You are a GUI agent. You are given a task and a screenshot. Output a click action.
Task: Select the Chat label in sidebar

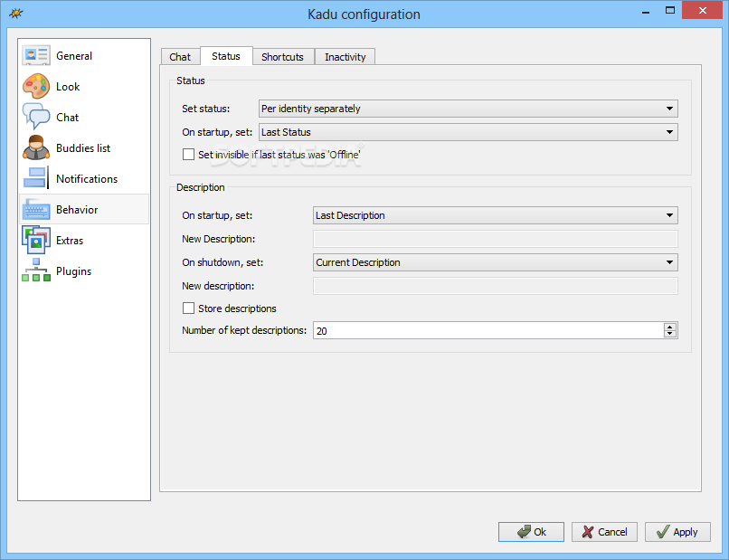click(x=68, y=118)
